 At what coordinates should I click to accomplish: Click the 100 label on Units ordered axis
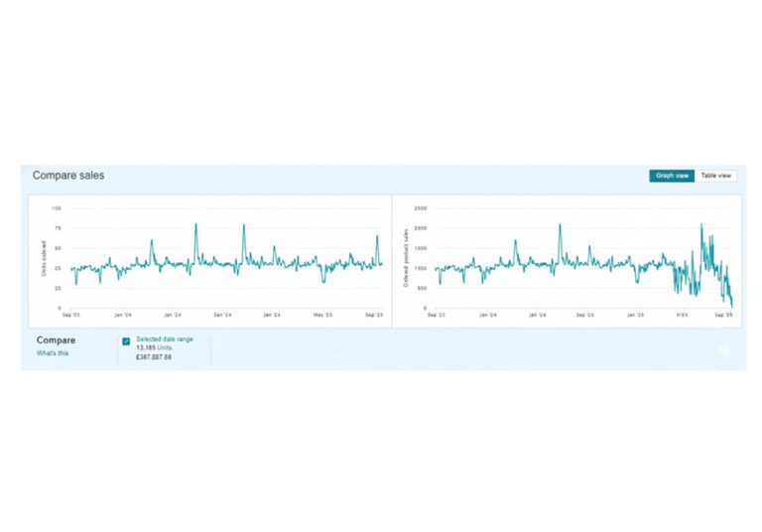coord(57,208)
